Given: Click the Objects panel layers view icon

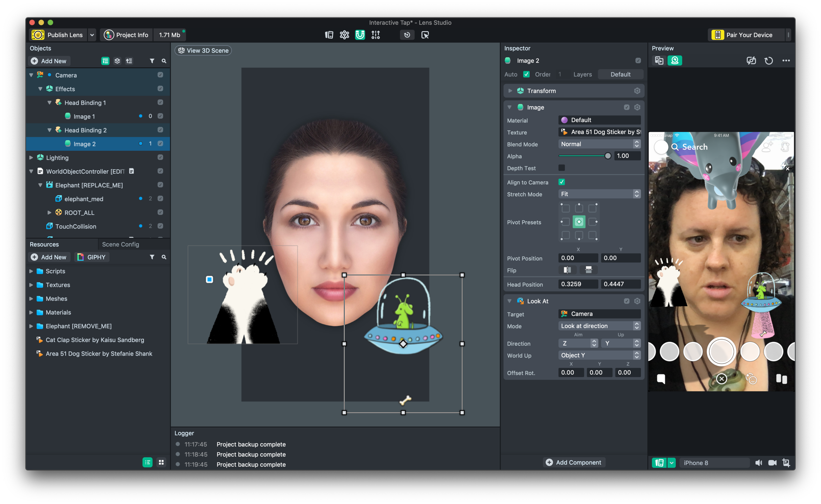Looking at the screenshot, I should coord(117,61).
